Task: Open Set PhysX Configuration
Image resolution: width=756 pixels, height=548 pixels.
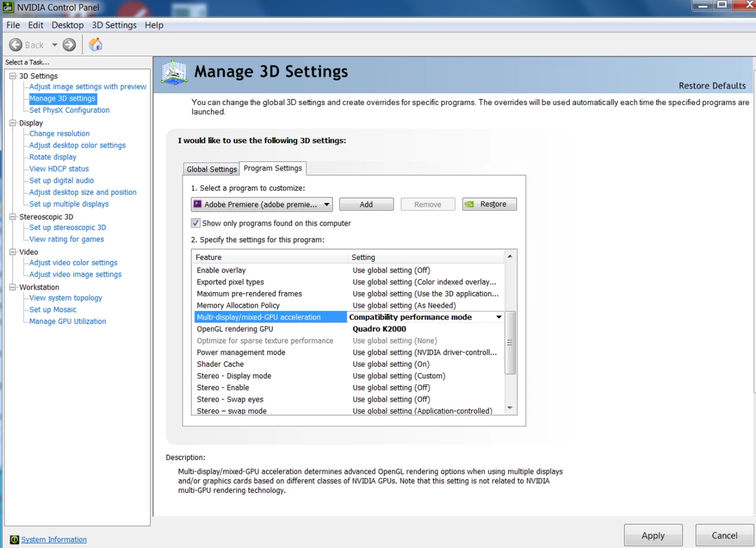Action: coord(69,110)
